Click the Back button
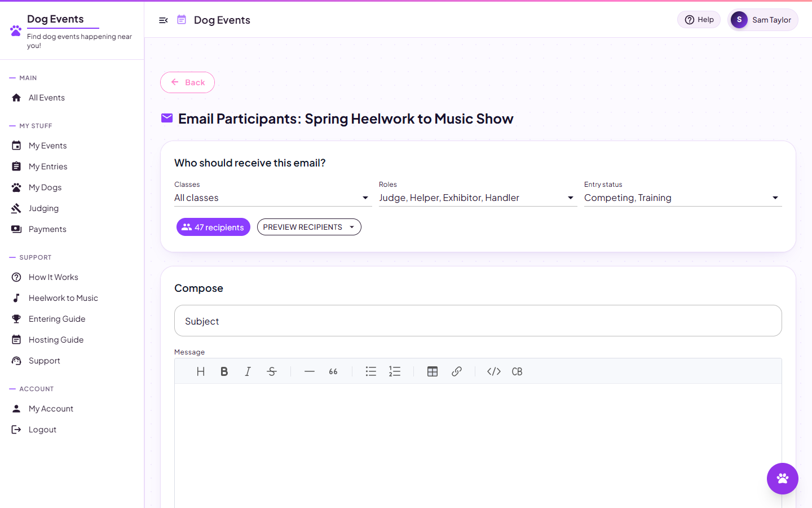This screenshot has width=812, height=508. click(x=187, y=82)
